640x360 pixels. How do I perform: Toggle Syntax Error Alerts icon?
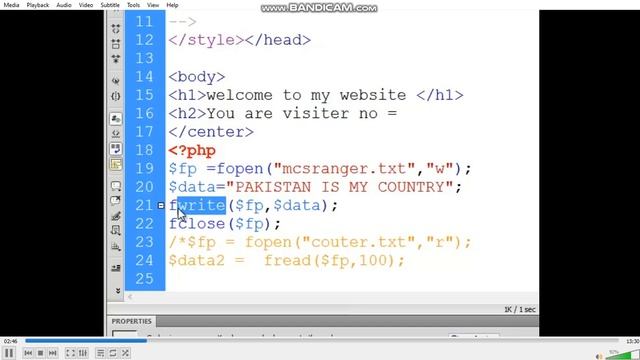coord(116,164)
